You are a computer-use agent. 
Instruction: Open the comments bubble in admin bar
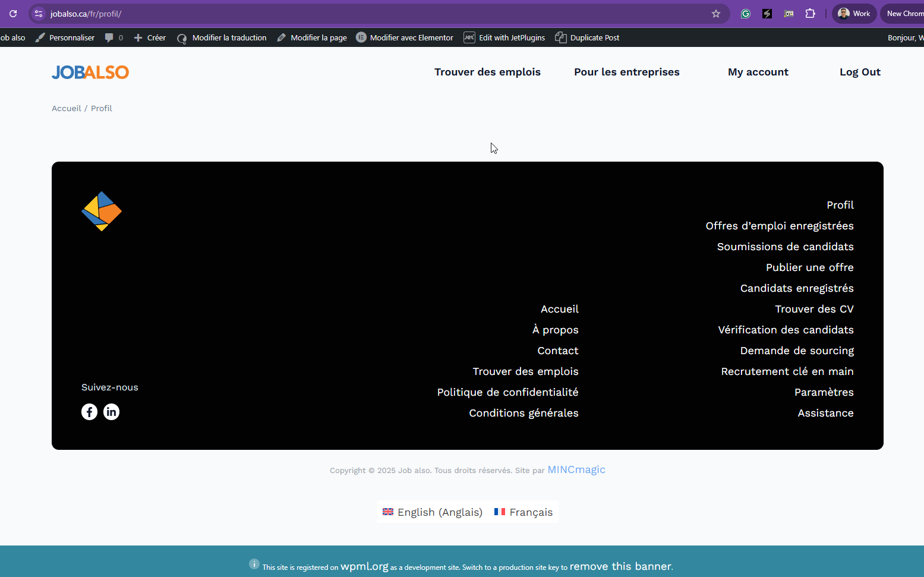click(x=113, y=37)
